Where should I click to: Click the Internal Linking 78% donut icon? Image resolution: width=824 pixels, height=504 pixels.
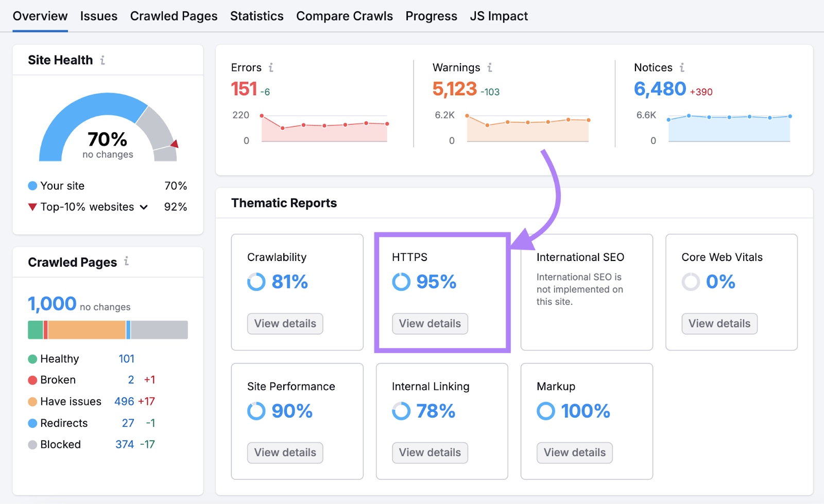401,411
